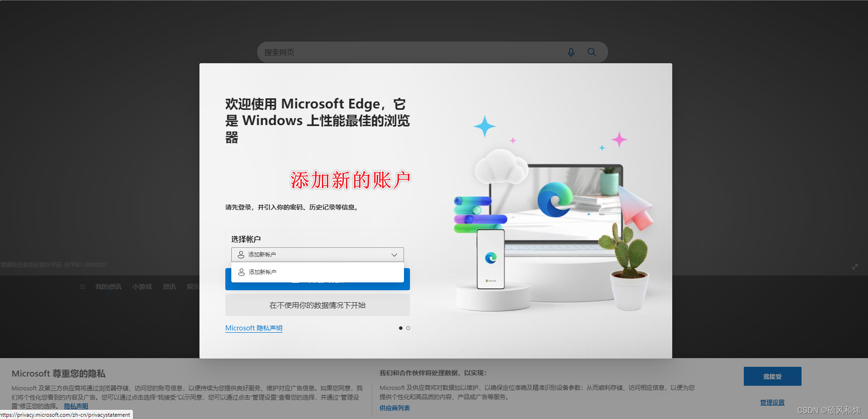Open 管理设置 link in privacy banner
The image size is (868, 419).
[x=772, y=402]
